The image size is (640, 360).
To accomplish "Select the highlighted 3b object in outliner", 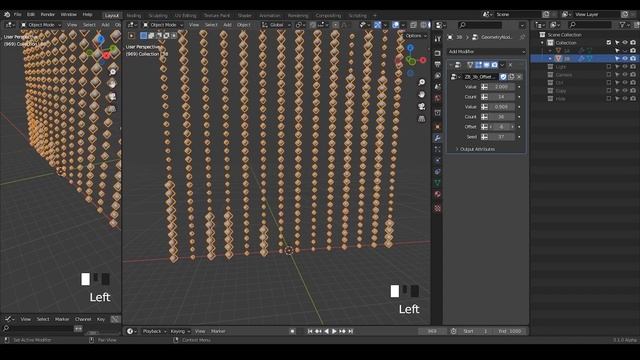I will pos(567,59).
